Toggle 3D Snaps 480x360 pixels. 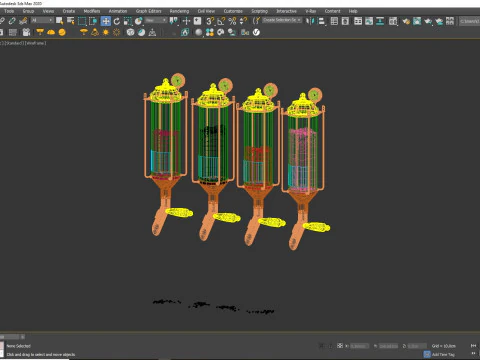coord(210,21)
